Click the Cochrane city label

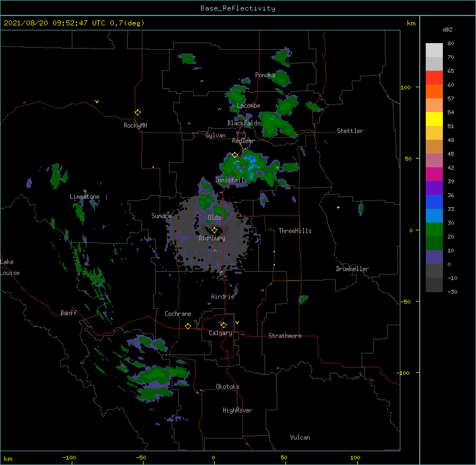(x=178, y=314)
